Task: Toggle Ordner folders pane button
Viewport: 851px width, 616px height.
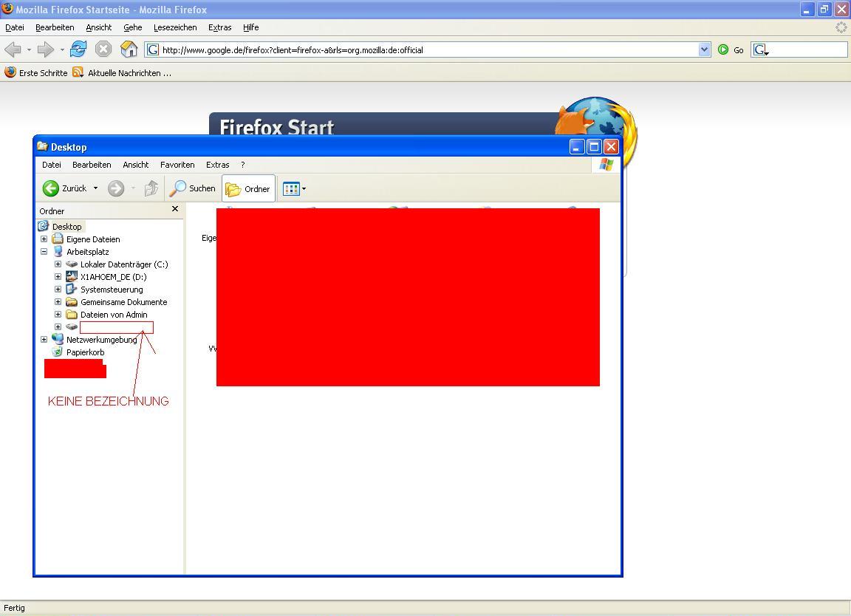Action: (248, 189)
